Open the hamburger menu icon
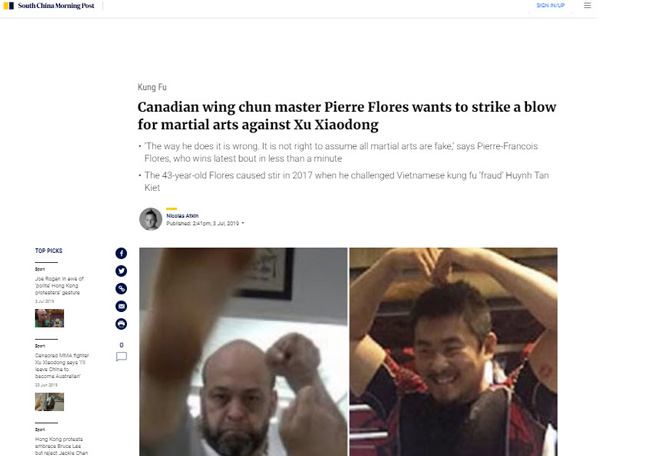This screenshot has width=660, height=456. coord(587,5)
